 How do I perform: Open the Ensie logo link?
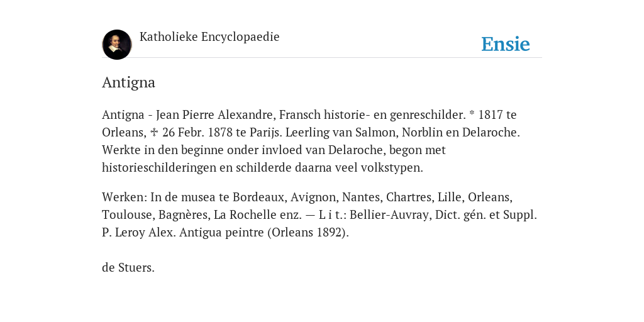pos(505,44)
